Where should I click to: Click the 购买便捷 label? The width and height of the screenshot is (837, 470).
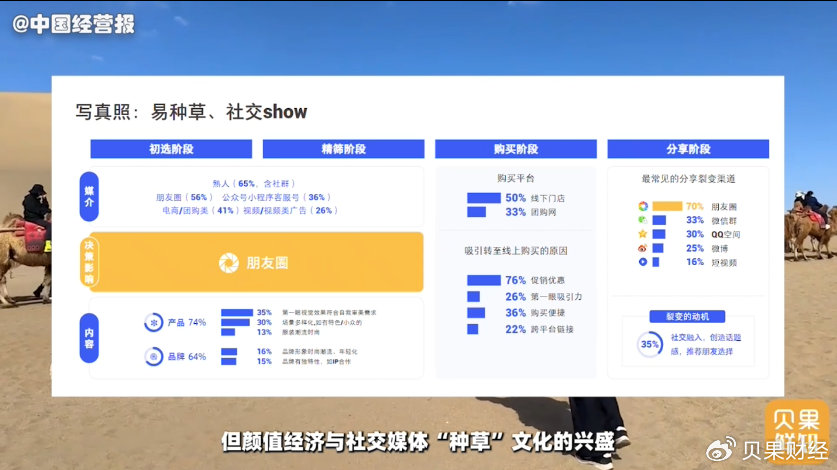pos(548,312)
